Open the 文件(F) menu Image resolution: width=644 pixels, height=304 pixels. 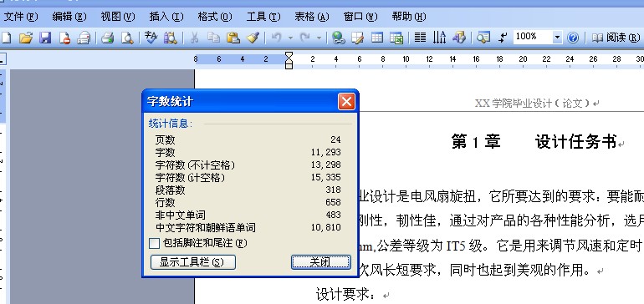tap(21, 17)
